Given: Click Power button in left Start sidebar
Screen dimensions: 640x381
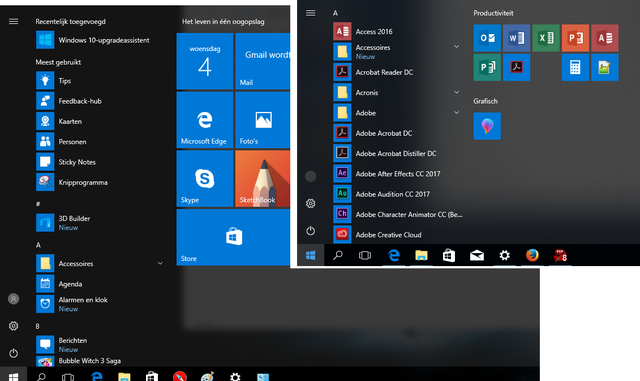Looking at the screenshot, I should coord(13,353).
